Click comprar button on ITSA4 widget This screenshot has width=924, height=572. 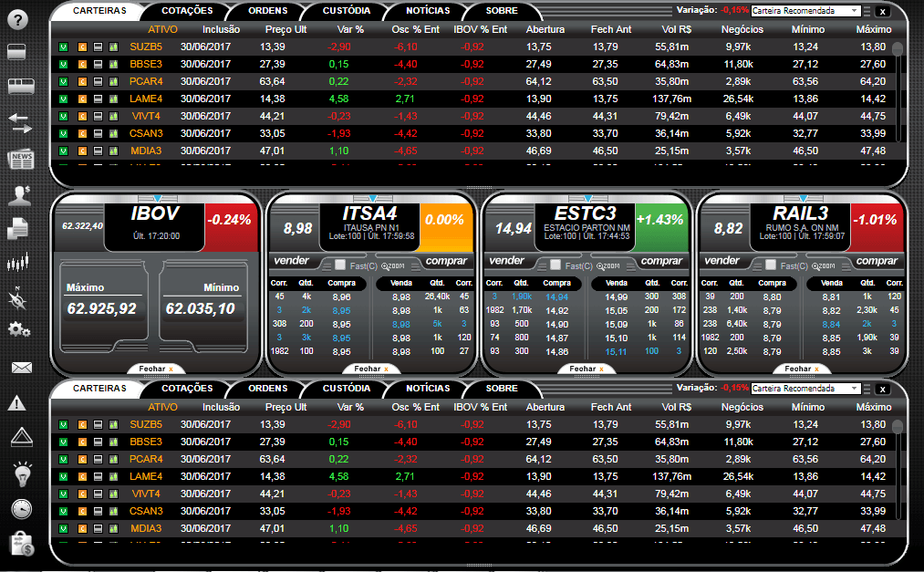pyautogui.click(x=445, y=261)
